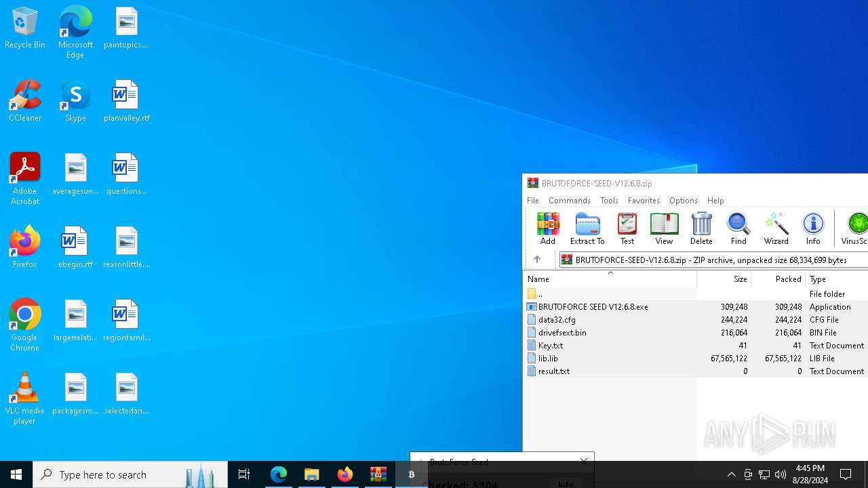The image size is (868, 488).
Task: Select Key.txt in the archive
Action: 696,346
